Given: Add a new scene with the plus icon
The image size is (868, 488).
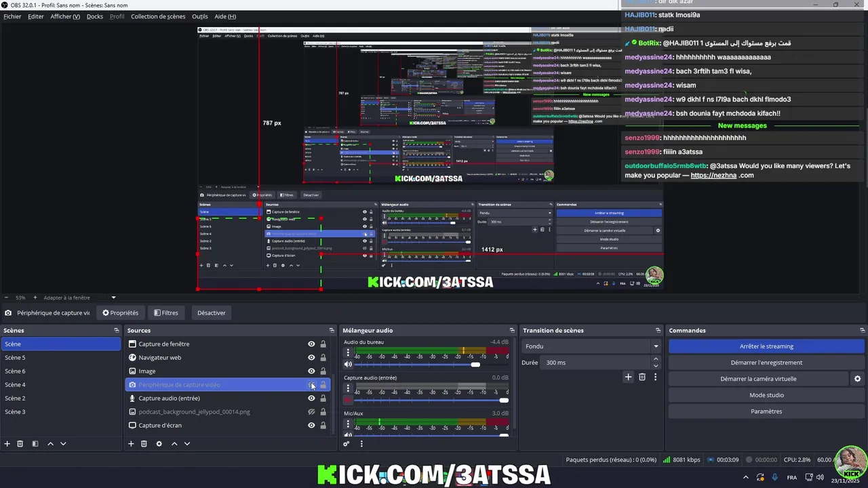Looking at the screenshot, I should coord(7,444).
